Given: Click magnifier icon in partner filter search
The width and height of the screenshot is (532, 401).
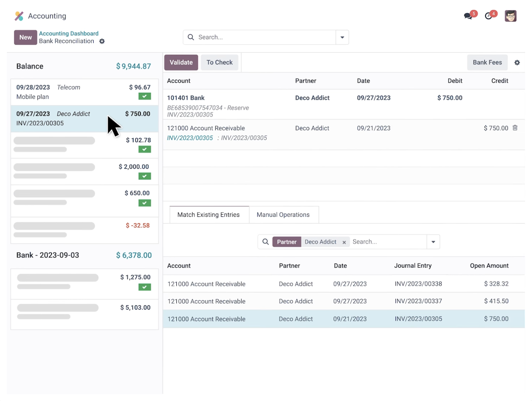Looking at the screenshot, I should click(266, 242).
